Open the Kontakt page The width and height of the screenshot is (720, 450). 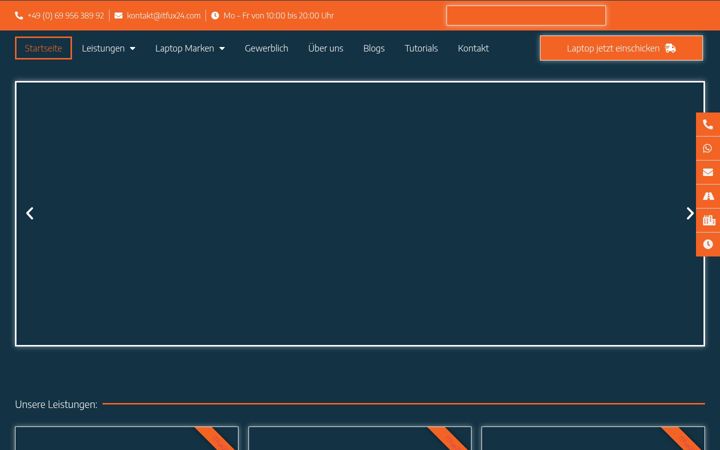[473, 48]
